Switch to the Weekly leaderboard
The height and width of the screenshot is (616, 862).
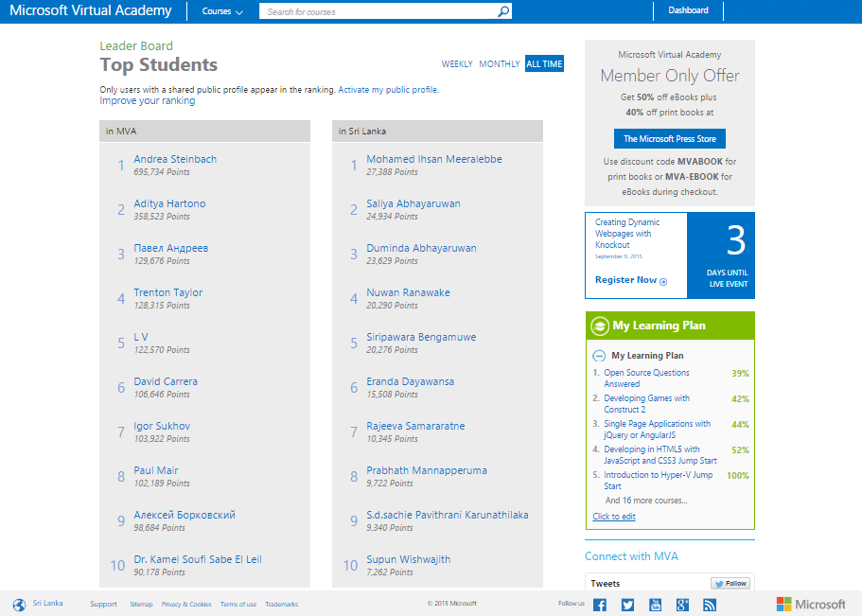(x=457, y=64)
